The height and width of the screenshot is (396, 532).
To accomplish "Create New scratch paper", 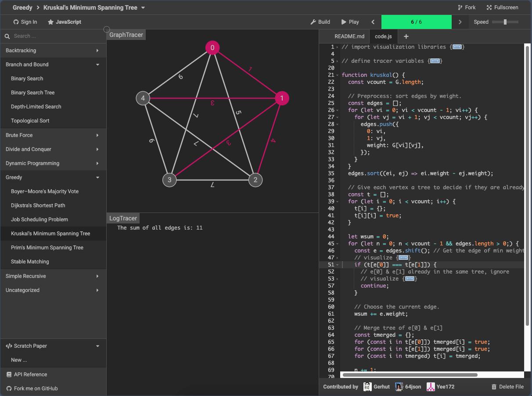I will click(x=53, y=360).
